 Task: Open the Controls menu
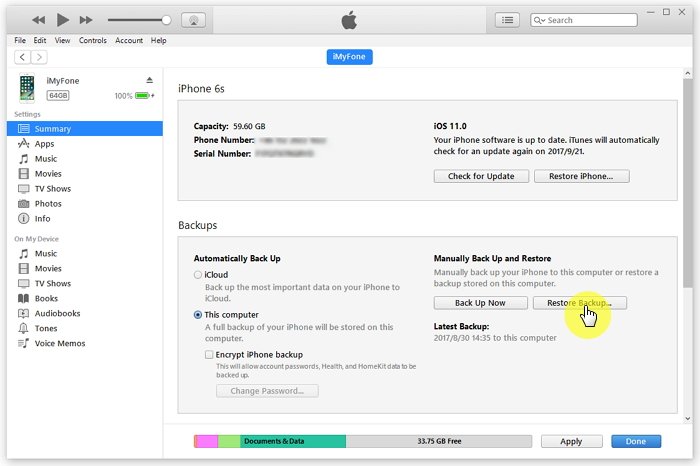[x=93, y=40]
